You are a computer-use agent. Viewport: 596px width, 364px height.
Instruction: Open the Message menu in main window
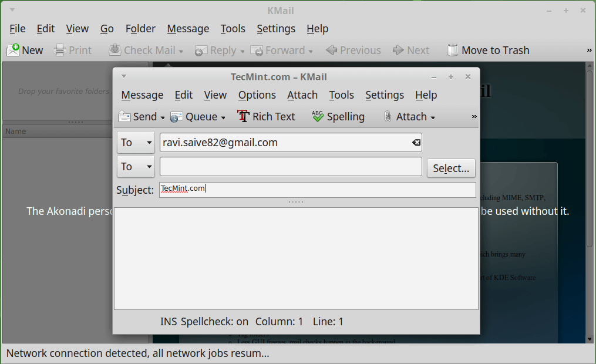tap(188, 29)
